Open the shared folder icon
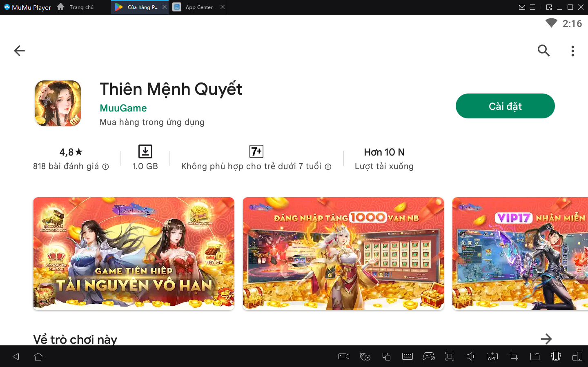This screenshot has width=588, height=367. (x=535, y=356)
